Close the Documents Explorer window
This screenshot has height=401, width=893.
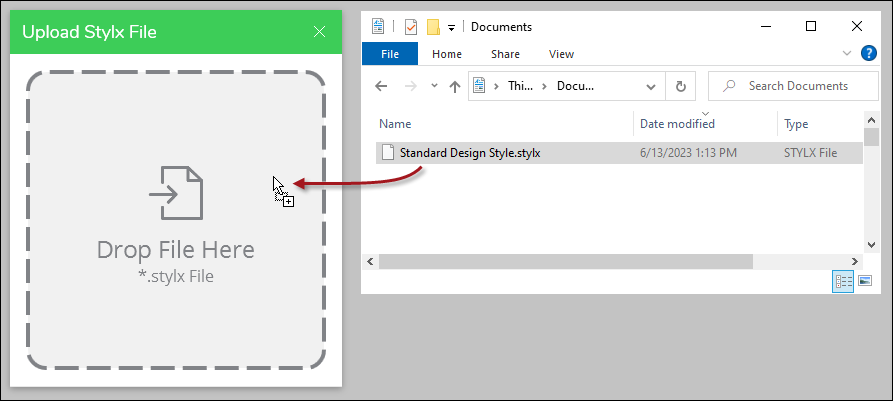[857, 26]
